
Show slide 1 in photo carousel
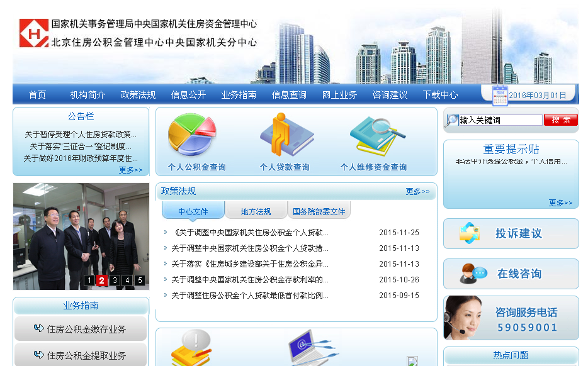click(x=89, y=280)
